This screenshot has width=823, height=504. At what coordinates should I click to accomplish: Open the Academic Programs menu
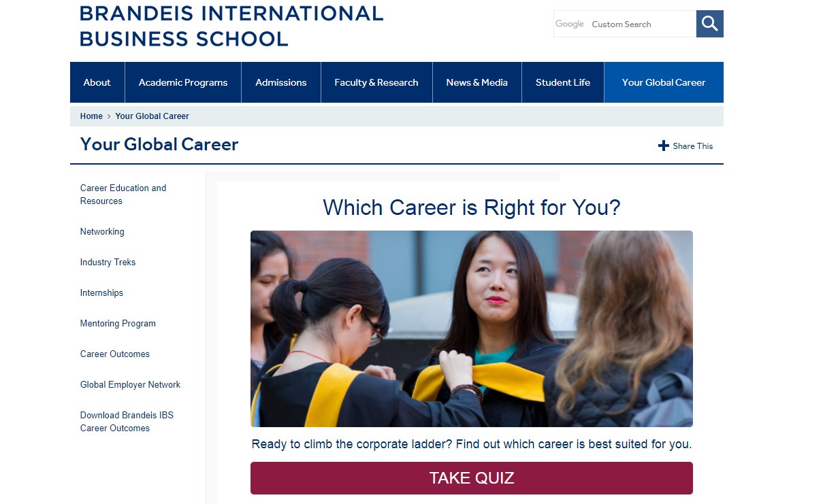pos(183,82)
